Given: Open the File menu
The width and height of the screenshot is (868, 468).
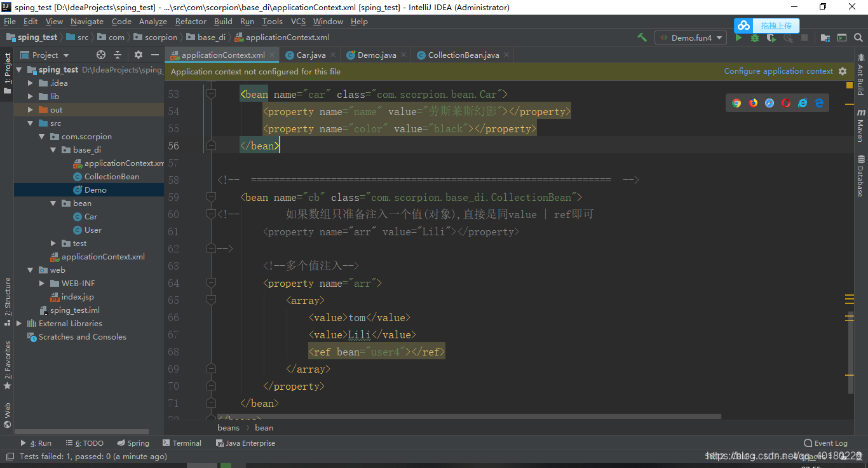Looking at the screenshot, I should coord(10,21).
